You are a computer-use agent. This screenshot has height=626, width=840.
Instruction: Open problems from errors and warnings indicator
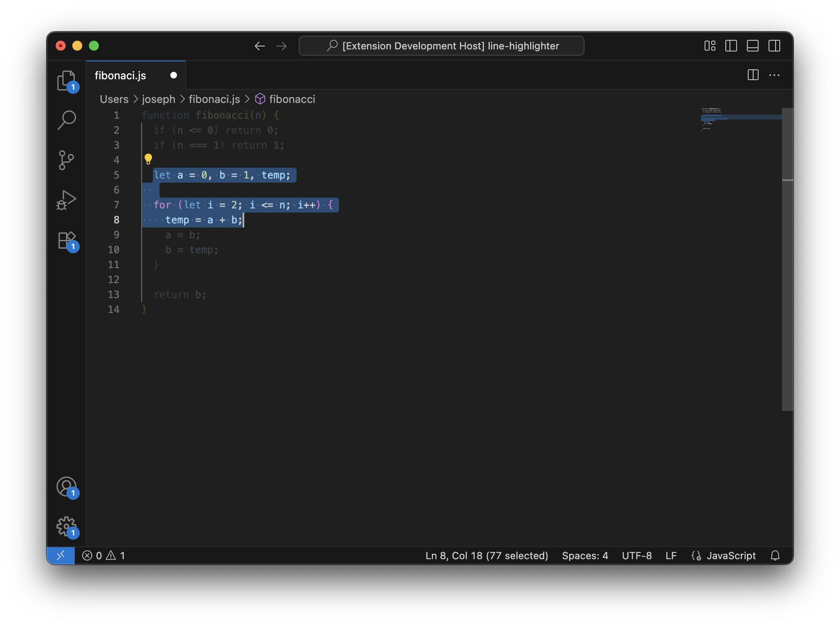pos(103,555)
